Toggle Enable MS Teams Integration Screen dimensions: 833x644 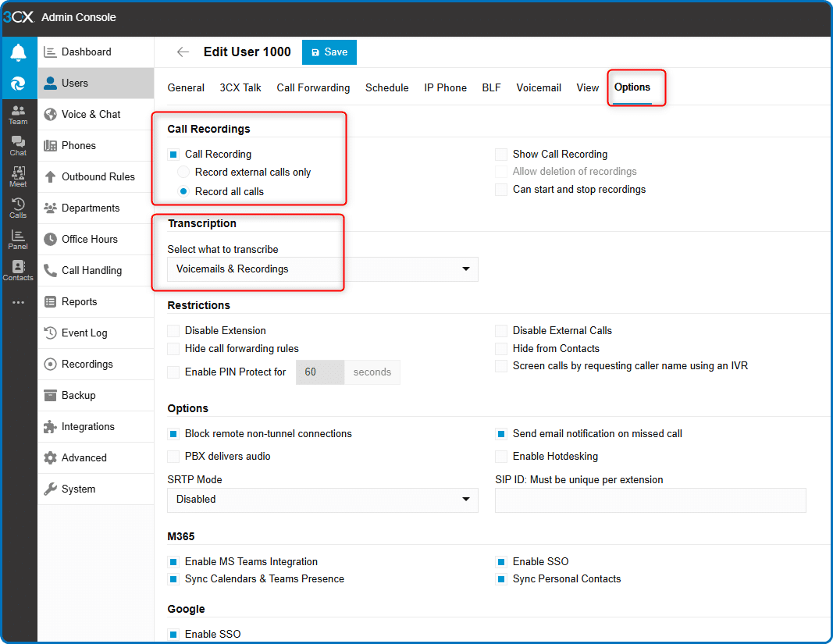(x=173, y=562)
